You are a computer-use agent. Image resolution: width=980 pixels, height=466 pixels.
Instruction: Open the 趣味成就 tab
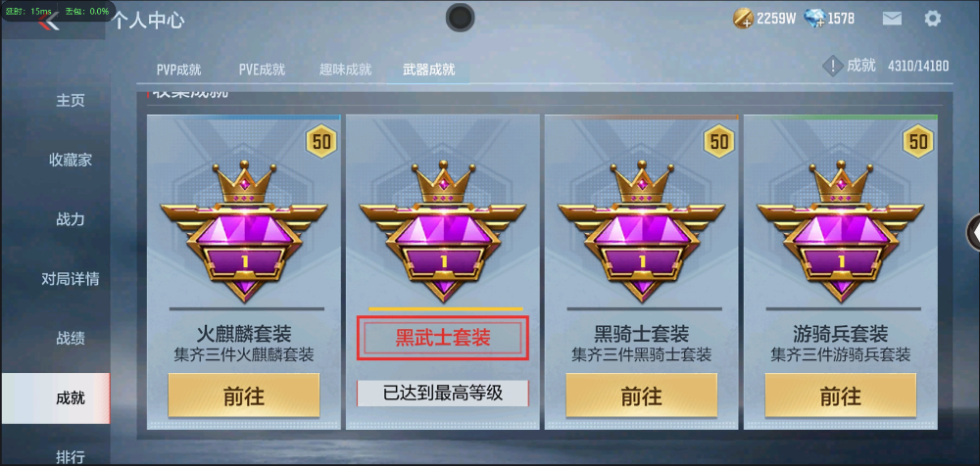(346, 70)
